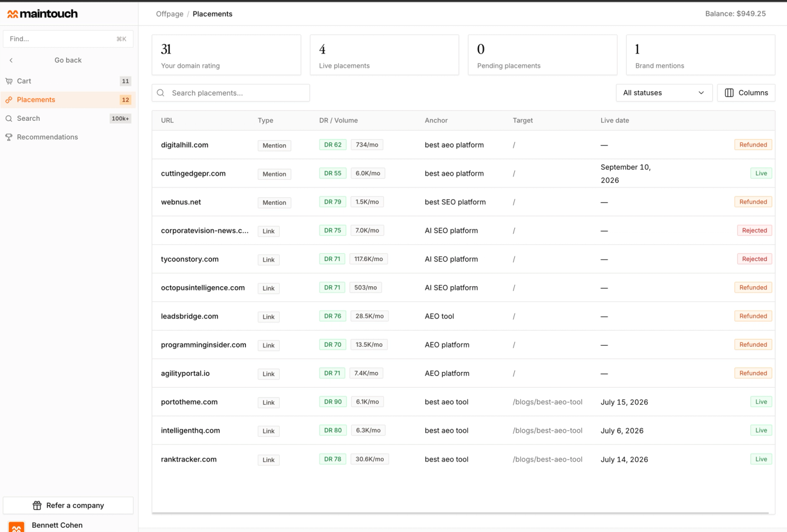The image size is (787, 532).
Task: Click the DR / Volume column header
Action: click(x=338, y=121)
